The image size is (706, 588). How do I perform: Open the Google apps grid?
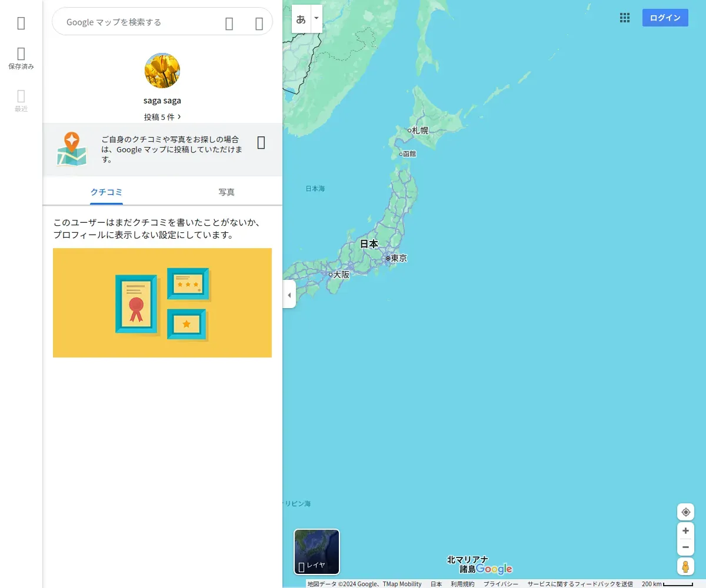pos(625,18)
